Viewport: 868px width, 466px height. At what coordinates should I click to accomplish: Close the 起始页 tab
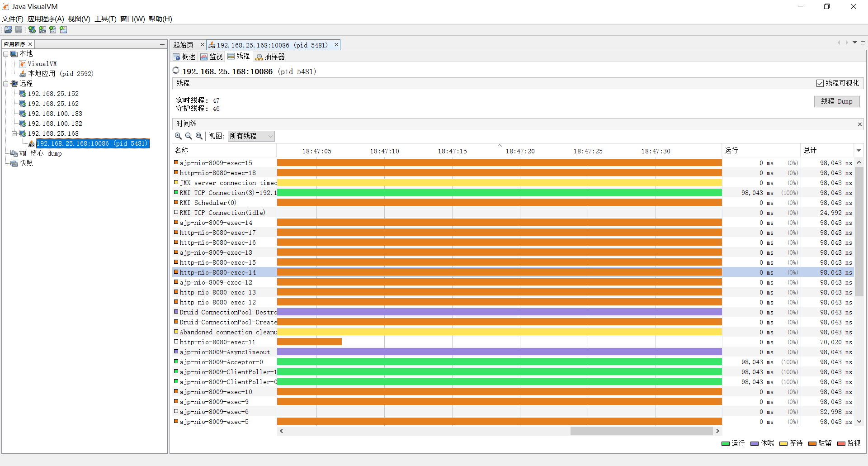click(x=203, y=45)
